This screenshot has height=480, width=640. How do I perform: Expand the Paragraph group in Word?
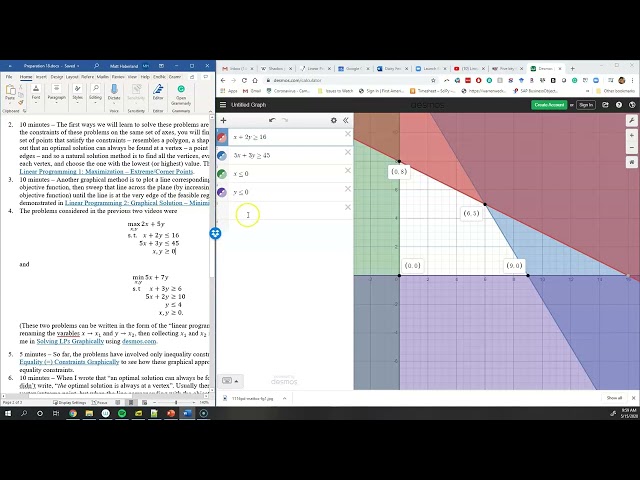pos(56,93)
